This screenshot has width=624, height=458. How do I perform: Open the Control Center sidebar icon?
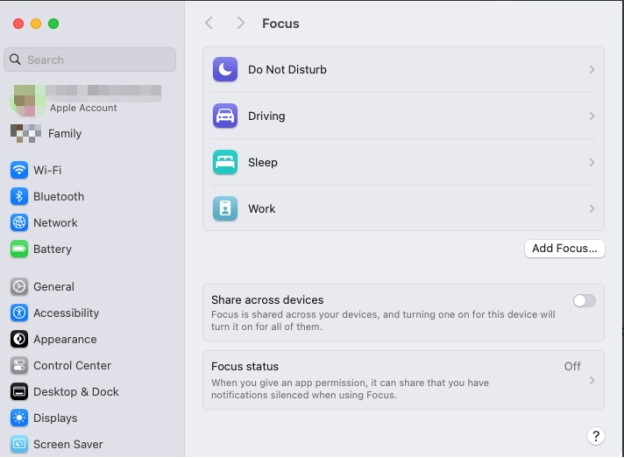pyautogui.click(x=19, y=366)
